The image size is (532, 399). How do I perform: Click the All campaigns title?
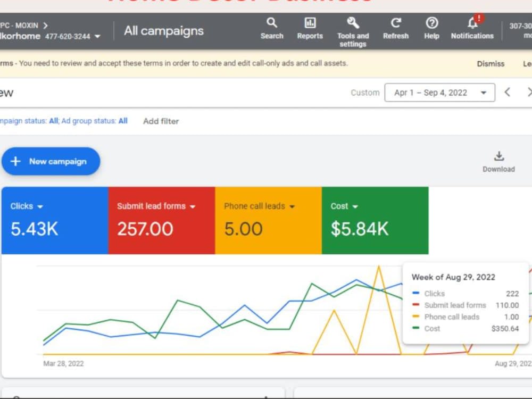point(164,31)
